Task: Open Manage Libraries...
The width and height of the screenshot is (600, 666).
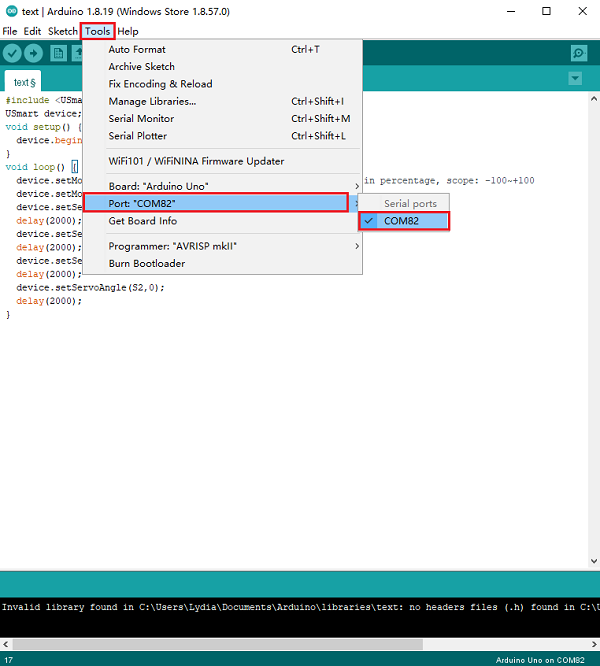Action: pyautogui.click(x=223, y=102)
